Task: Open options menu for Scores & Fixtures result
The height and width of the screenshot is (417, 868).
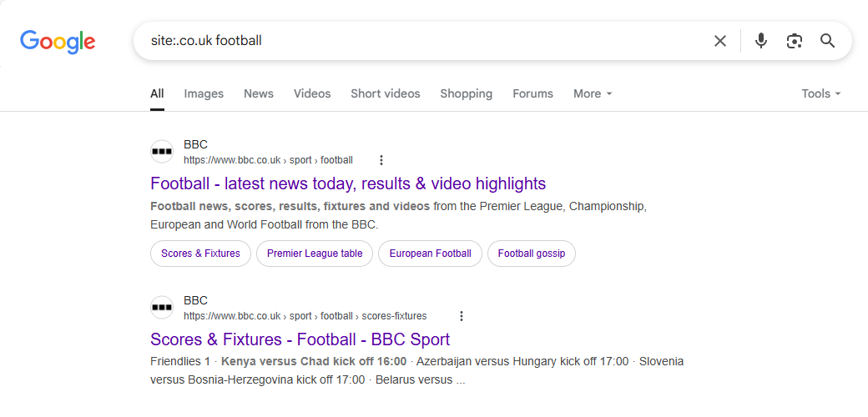Action: (x=462, y=316)
